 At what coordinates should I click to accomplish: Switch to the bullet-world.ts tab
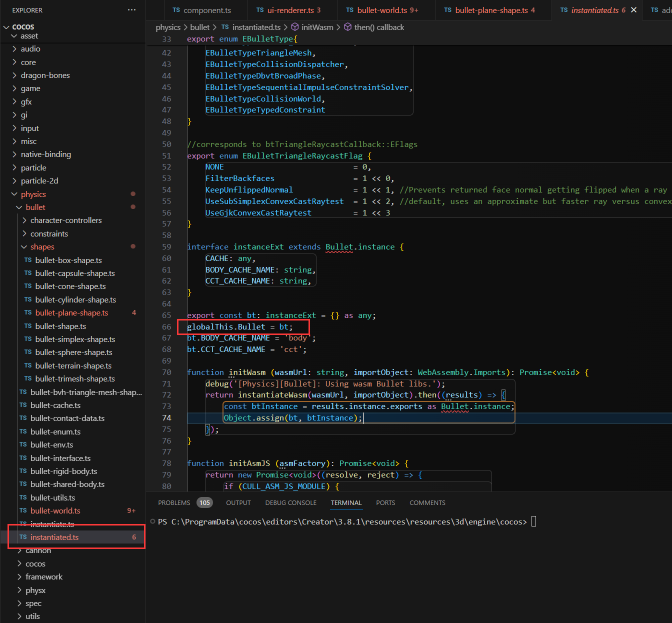point(382,10)
